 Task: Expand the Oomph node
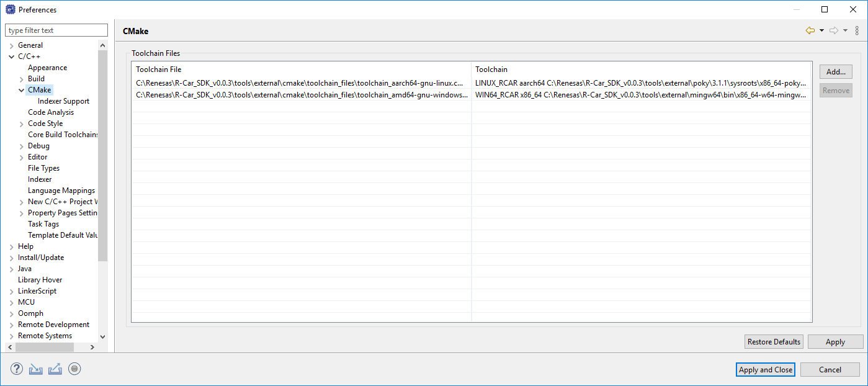12,313
